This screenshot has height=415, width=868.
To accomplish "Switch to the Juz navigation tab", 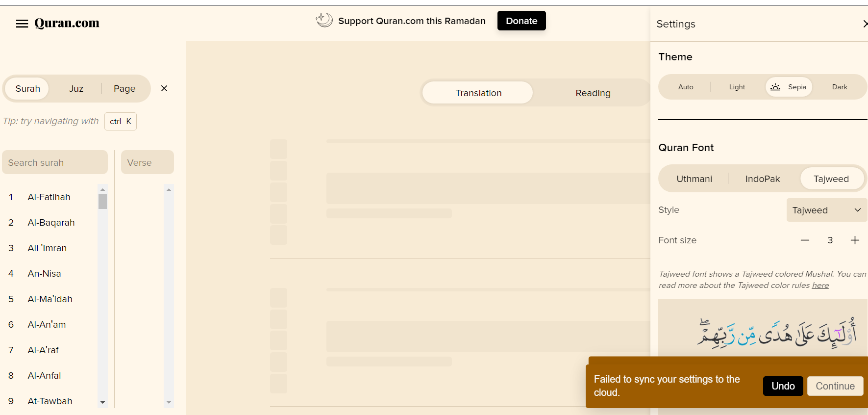I will click(x=76, y=88).
